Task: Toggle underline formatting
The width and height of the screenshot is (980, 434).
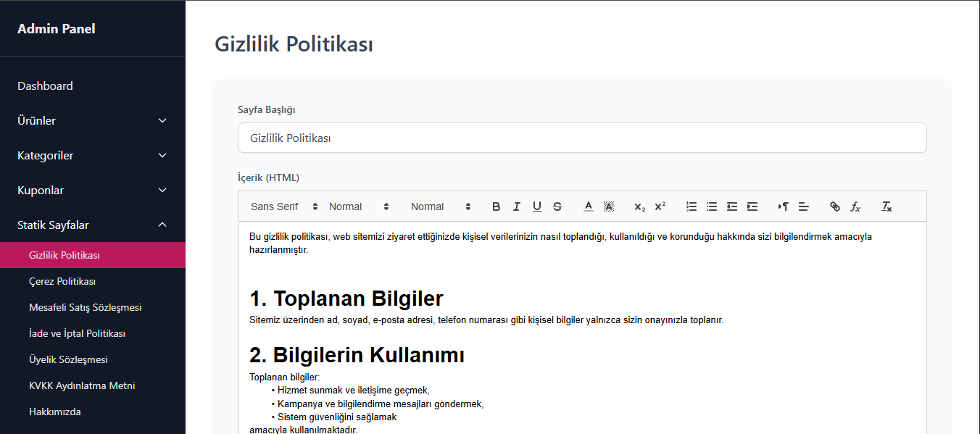Action: pos(536,206)
